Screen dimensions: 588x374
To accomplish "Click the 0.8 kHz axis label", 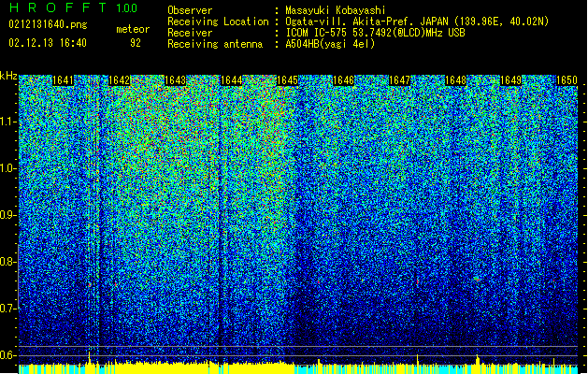I will [8, 262].
